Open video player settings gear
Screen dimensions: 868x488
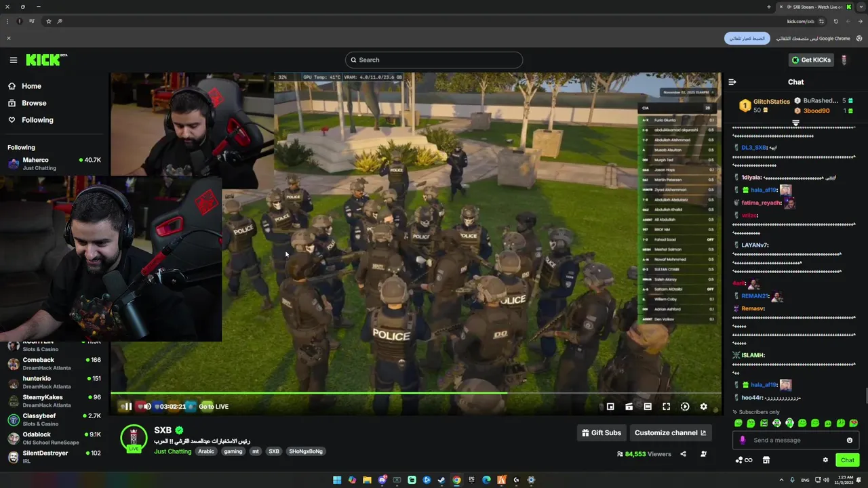click(703, 407)
